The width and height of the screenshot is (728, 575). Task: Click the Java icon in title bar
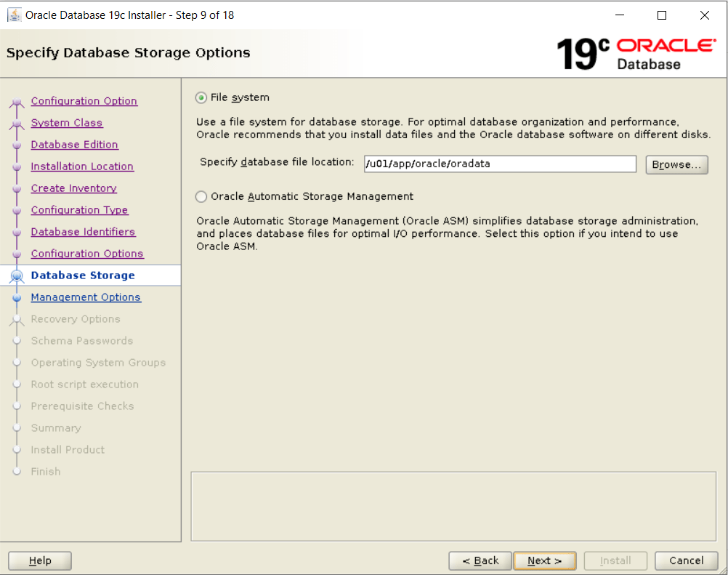click(14, 15)
